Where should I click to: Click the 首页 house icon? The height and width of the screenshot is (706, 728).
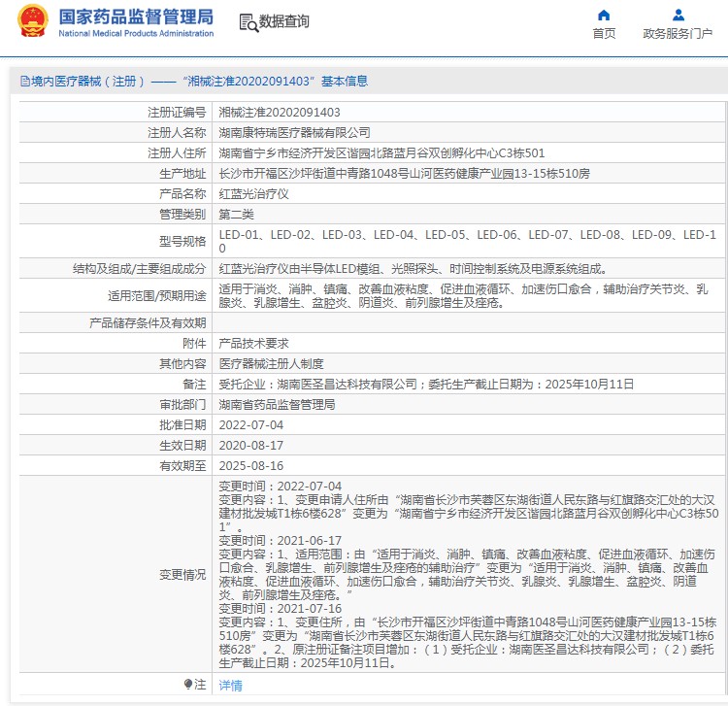tap(604, 16)
